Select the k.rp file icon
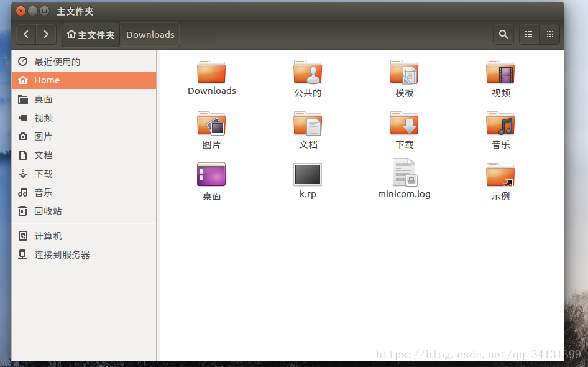The height and width of the screenshot is (367, 588). (x=308, y=175)
